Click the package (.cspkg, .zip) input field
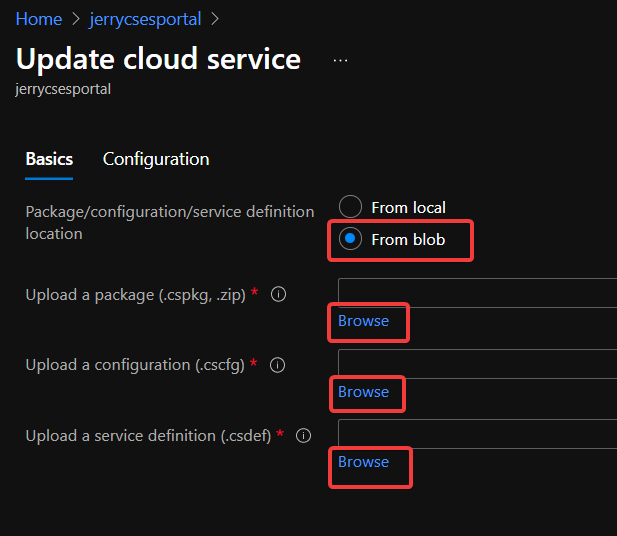 pyautogui.click(x=477, y=293)
